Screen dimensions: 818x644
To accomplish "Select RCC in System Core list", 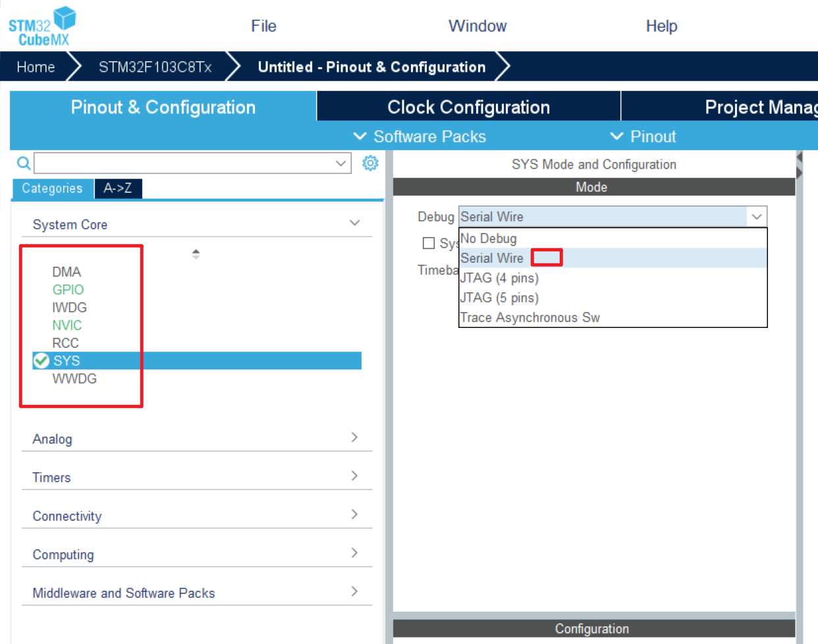I will tap(65, 342).
